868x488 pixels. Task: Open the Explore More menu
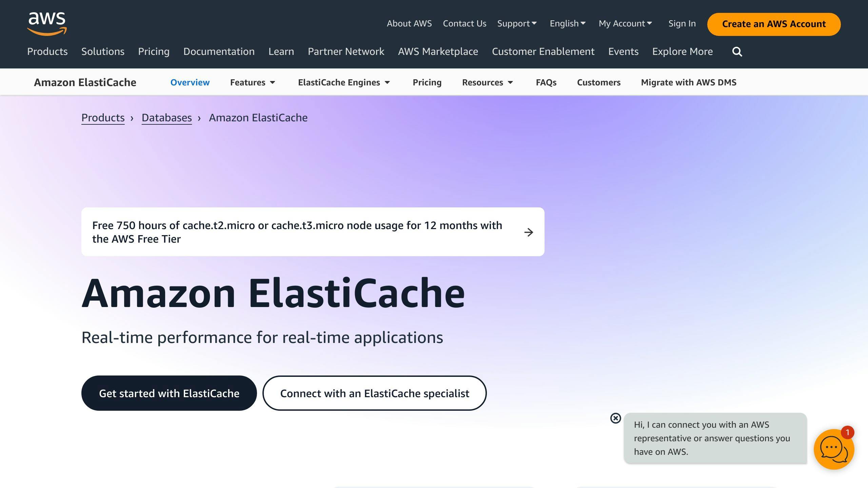tap(683, 52)
